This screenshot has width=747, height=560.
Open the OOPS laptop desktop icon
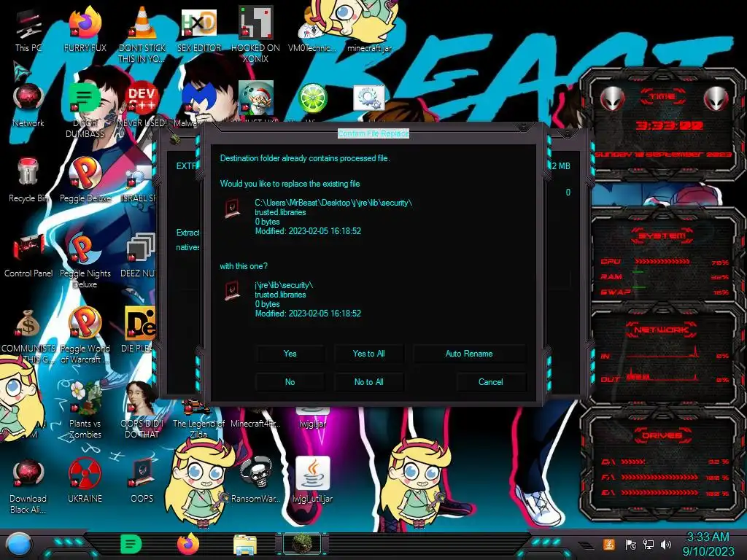click(x=142, y=480)
